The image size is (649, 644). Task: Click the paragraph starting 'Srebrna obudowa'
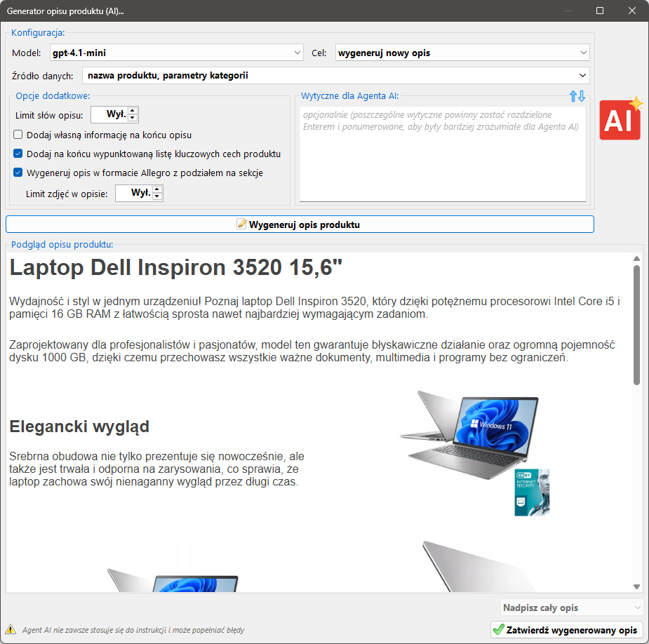157,469
